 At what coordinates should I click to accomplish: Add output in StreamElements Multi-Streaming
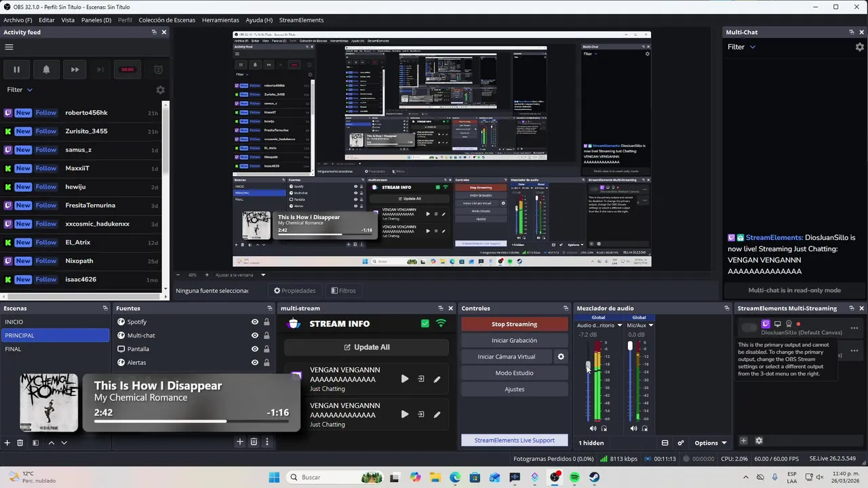point(743,441)
